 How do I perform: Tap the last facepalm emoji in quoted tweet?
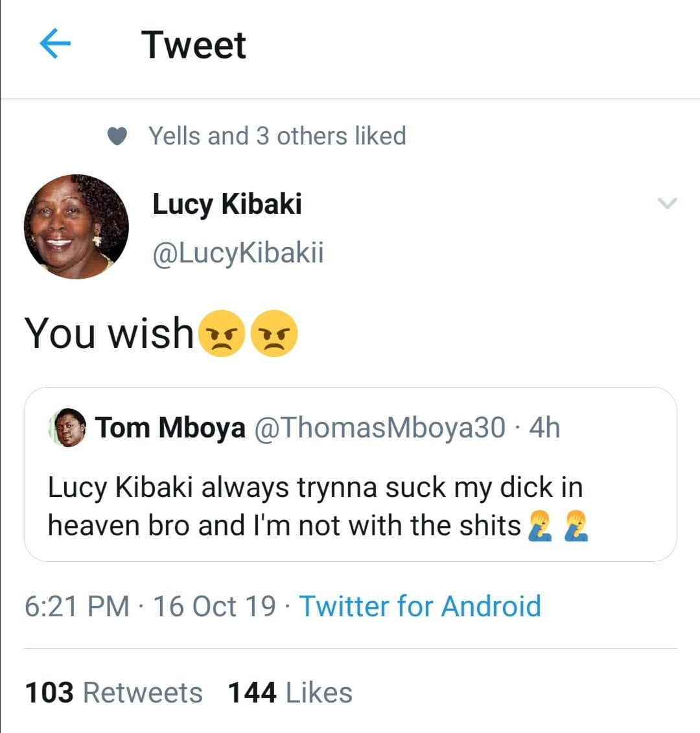(x=576, y=526)
